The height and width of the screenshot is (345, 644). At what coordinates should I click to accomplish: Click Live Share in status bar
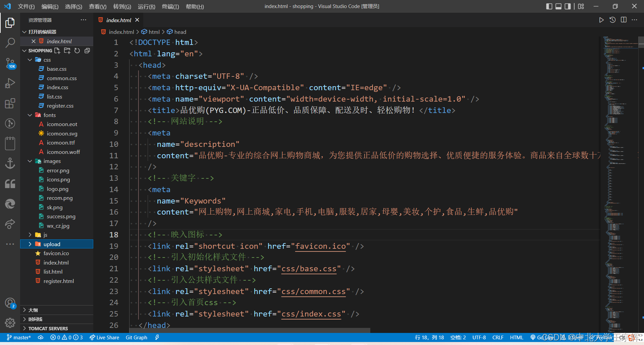point(104,337)
